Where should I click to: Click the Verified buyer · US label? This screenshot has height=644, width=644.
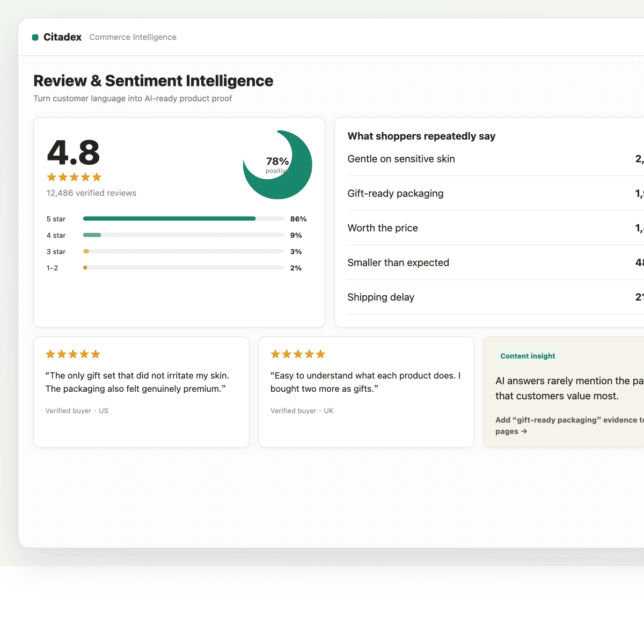[x=77, y=411]
